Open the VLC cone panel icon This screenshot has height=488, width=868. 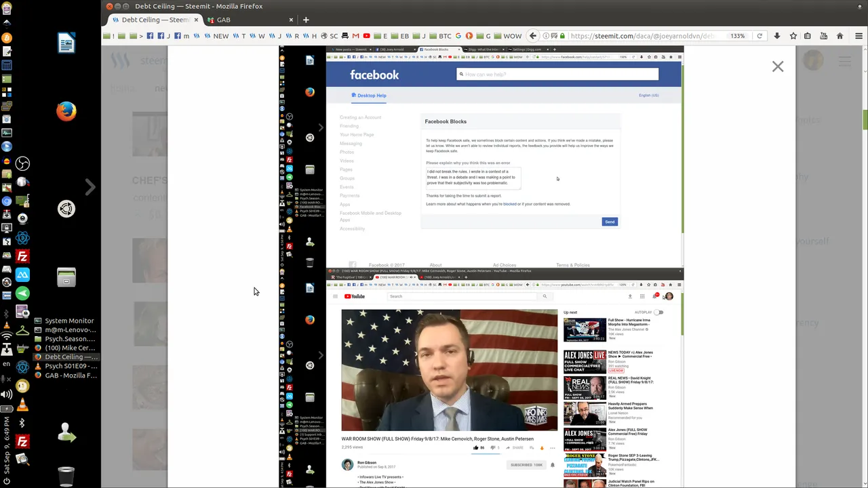(22, 405)
